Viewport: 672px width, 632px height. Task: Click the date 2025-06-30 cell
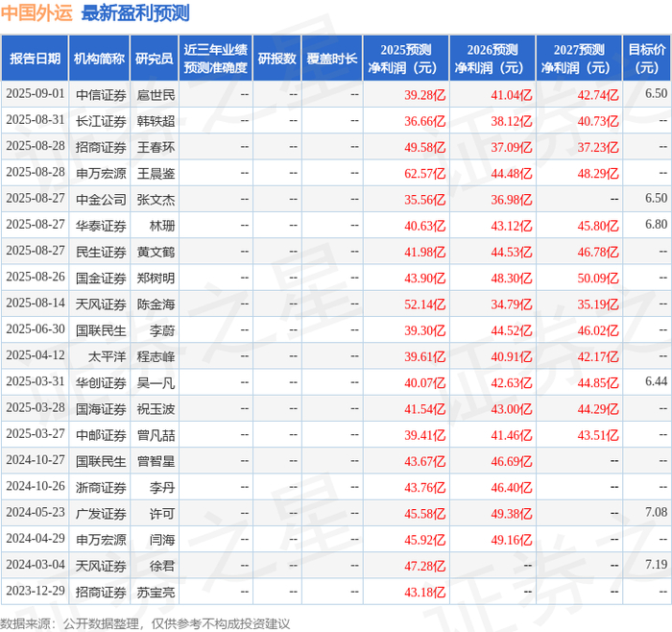36,329
